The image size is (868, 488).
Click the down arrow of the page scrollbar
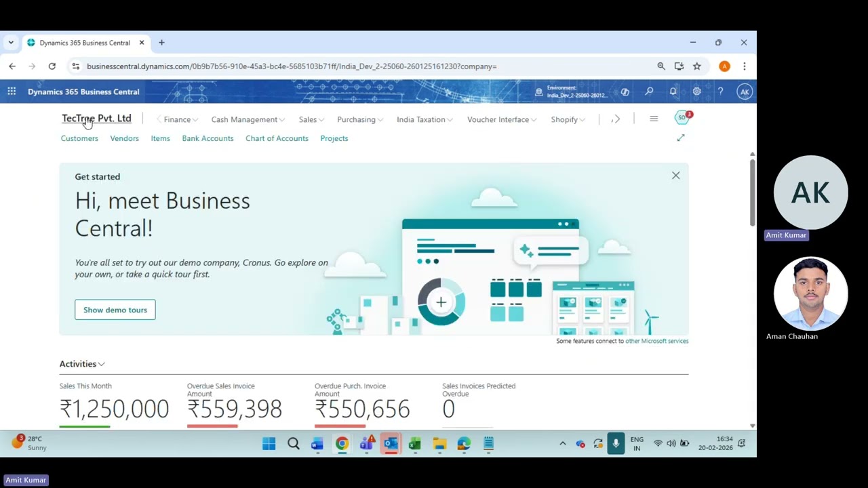click(752, 426)
